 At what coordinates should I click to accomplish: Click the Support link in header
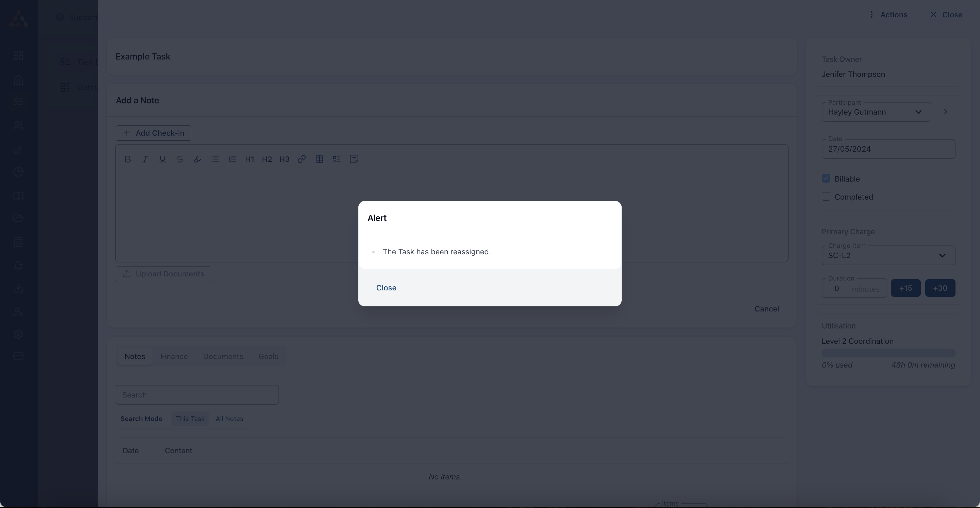77,17
